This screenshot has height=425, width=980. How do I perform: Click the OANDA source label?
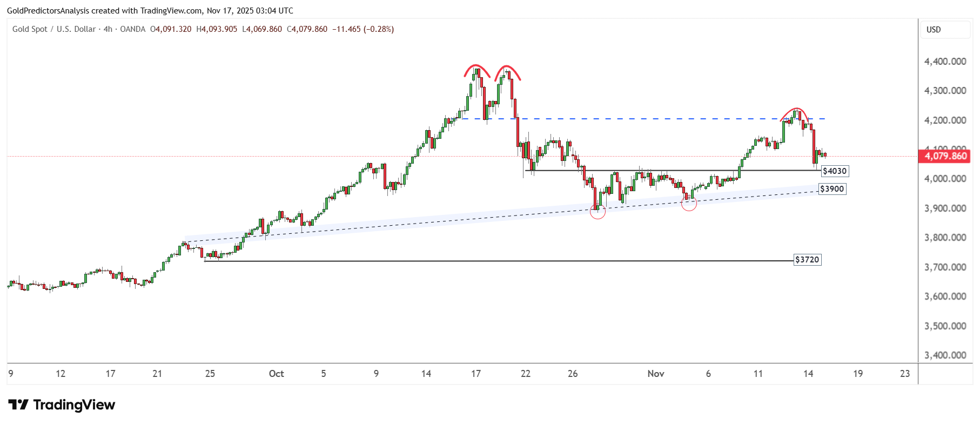coord(132,29)
